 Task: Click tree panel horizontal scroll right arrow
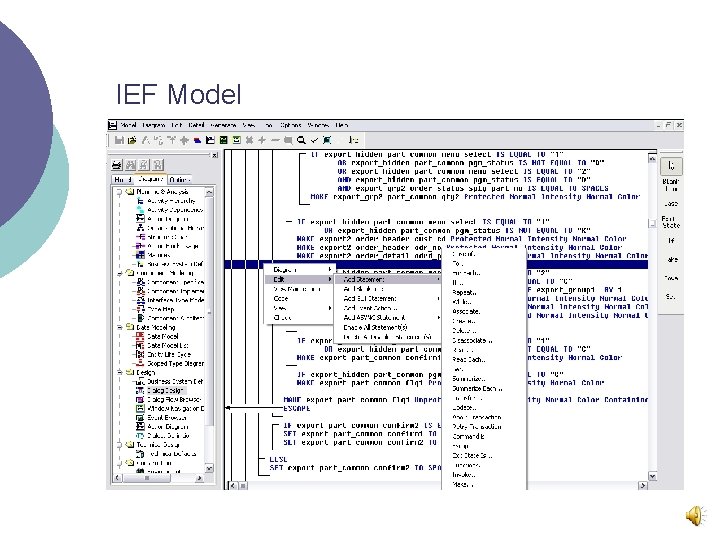point(199,478)
